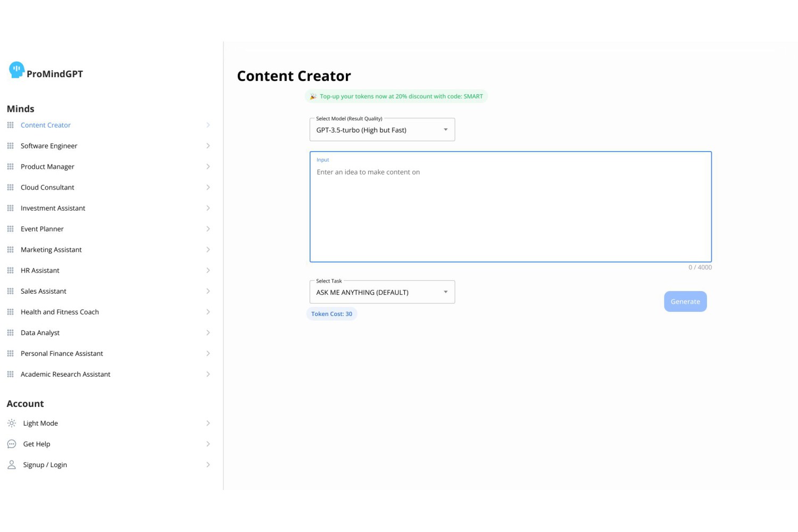Click the chat bubble icon for Get Help

tap(12, 444)
